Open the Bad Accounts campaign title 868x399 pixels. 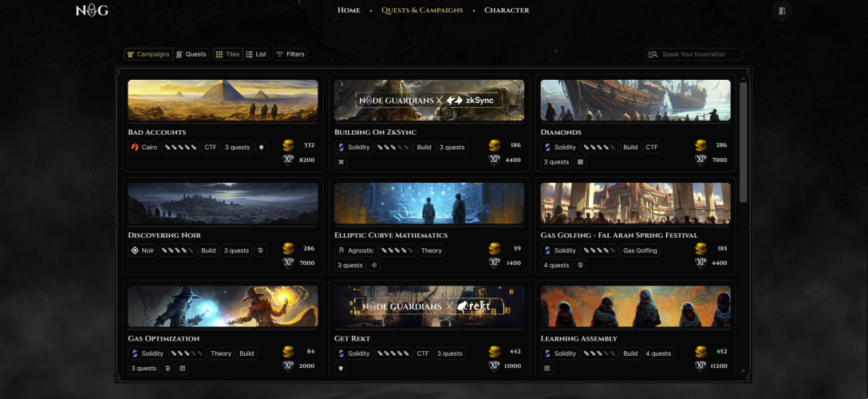point(157,132)
